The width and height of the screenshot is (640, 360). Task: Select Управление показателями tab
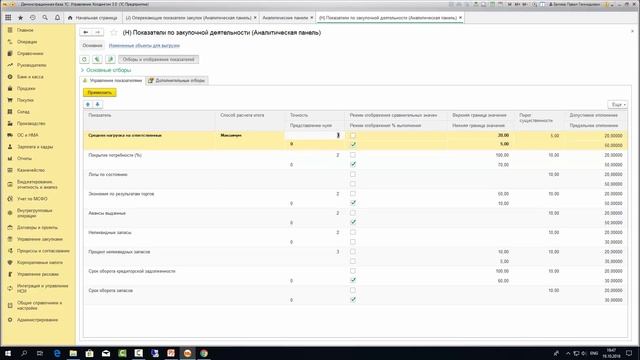(113, 80)
